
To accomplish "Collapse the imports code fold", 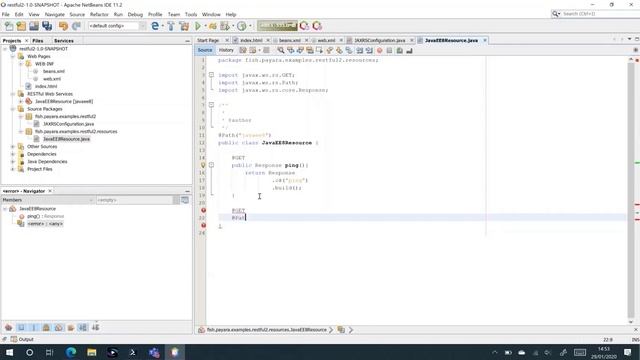I will (x=211, y=75).
